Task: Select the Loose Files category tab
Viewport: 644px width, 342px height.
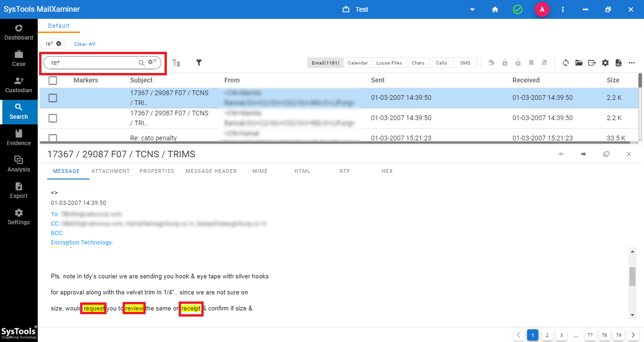Action: [389, 63]
